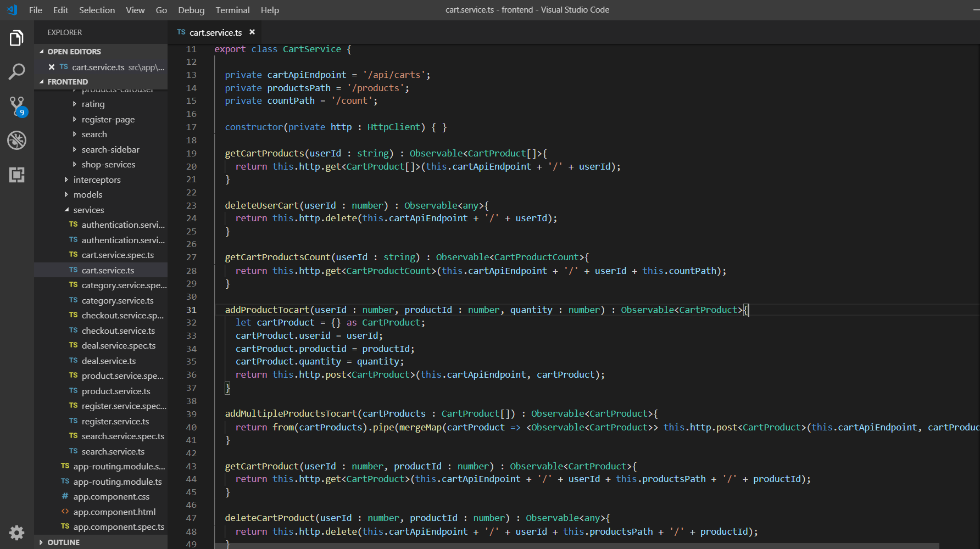Click the horizontal scrollbar below the editor
The height and width of the screenshot is (549, 980).
577,546
